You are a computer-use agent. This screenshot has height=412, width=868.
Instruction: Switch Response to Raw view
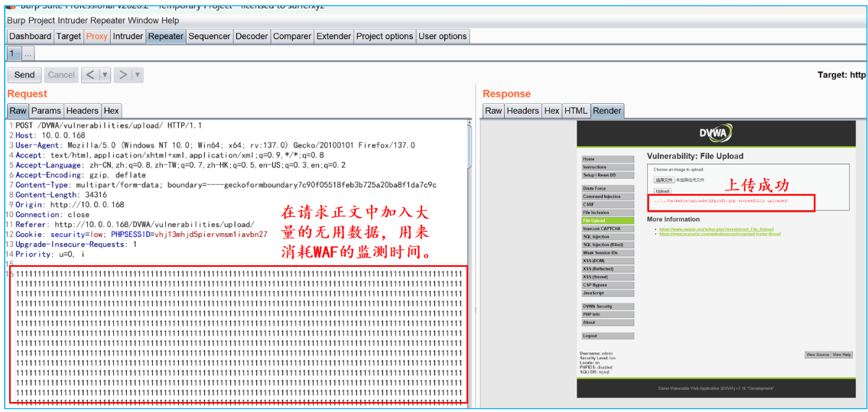click(x=493, y=111)
